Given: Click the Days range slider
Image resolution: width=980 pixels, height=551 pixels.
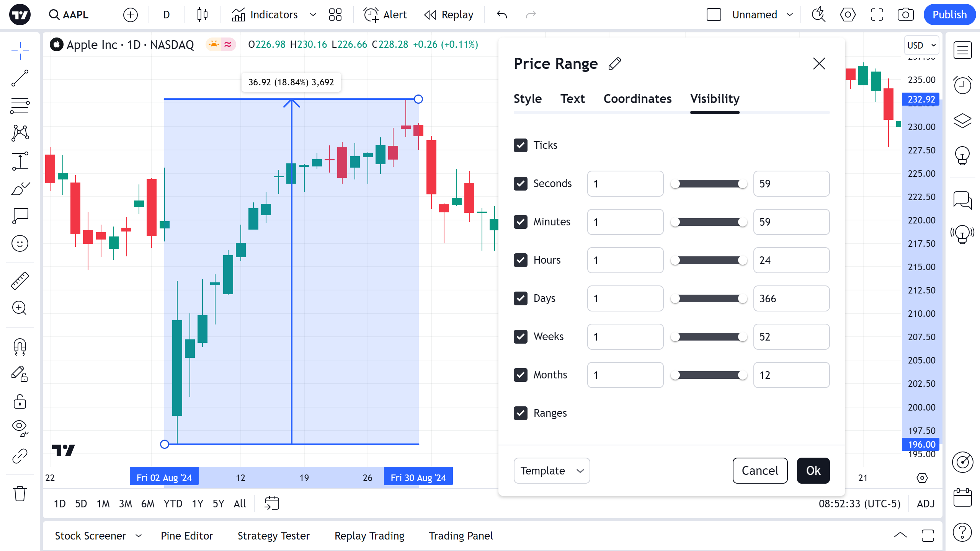Looking at the screenshot, I should [x=709, y=298].
